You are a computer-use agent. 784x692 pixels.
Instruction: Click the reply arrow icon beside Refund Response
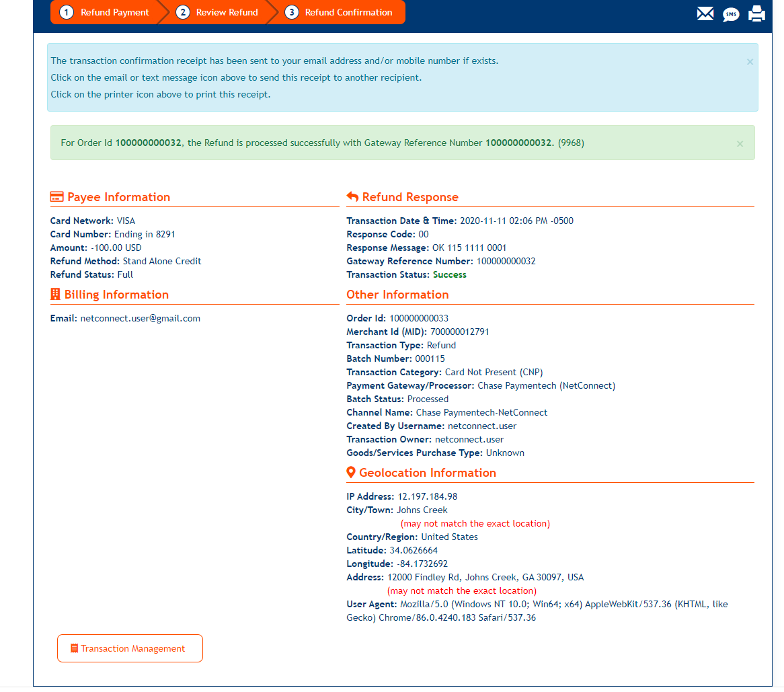pos(352,197)
